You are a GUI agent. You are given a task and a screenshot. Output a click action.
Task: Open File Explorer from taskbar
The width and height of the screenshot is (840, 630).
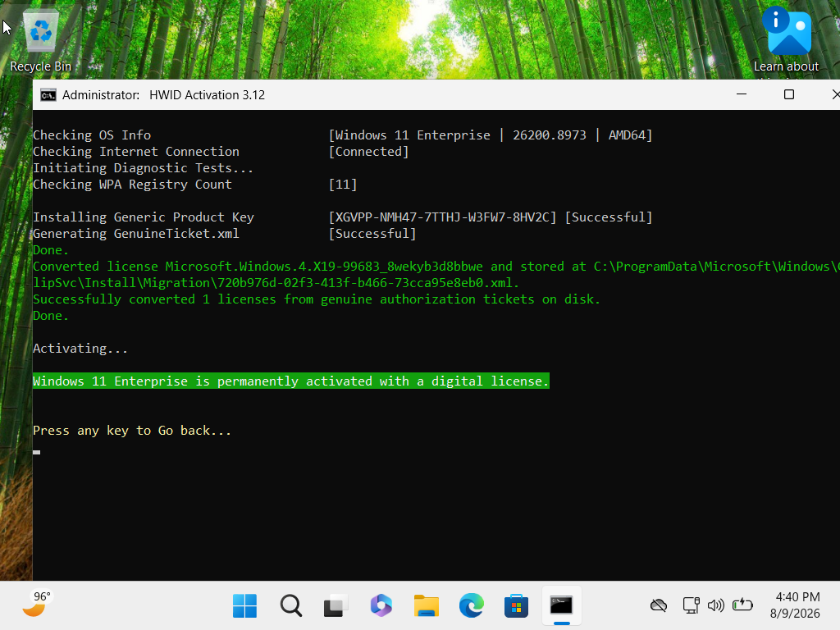[x=427, y=606]
